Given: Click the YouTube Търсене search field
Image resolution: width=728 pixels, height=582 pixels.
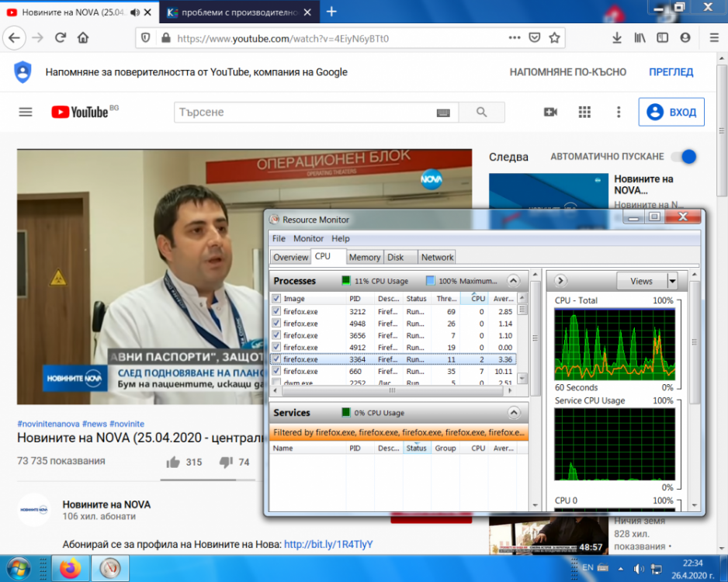Looking at the screenshot, I should 316,112.
